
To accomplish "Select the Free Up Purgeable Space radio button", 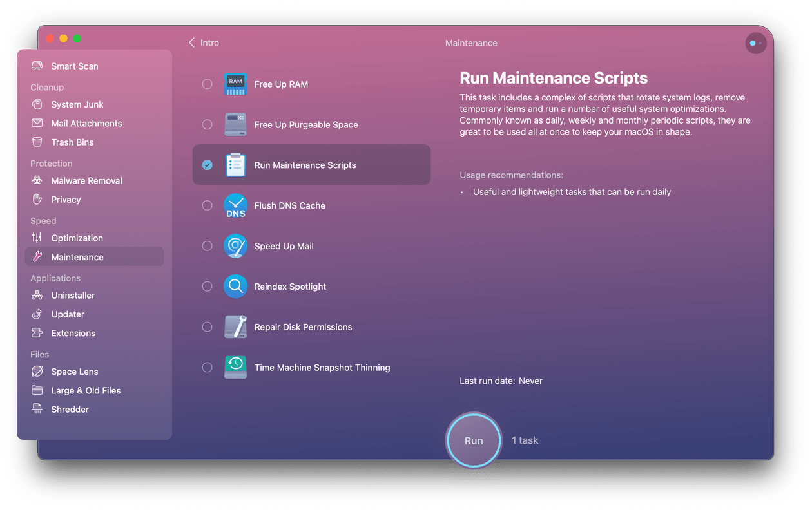I will [x=207, y=124].
